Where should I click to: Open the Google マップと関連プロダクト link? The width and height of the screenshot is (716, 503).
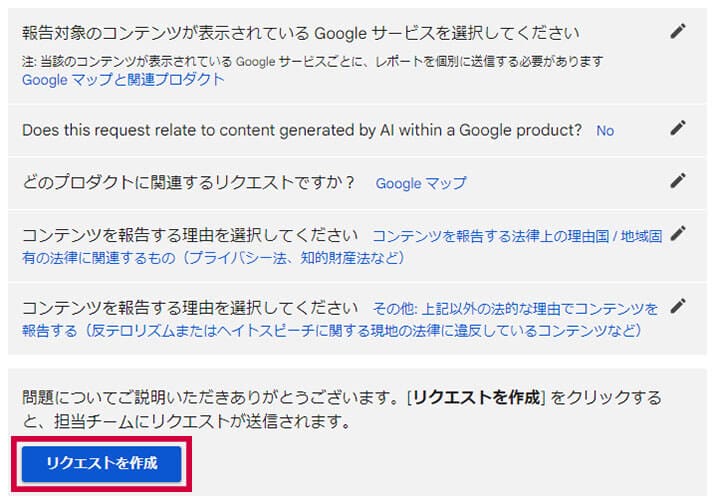pos(123,80)
